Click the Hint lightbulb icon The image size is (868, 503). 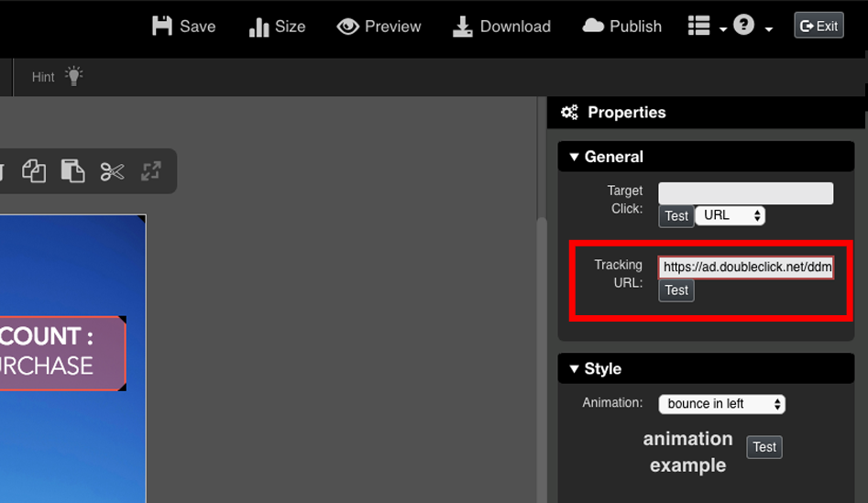74,77
